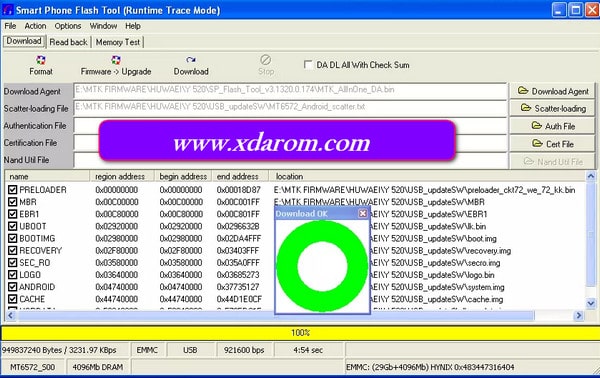Sort by the name column header

point(47,176)
